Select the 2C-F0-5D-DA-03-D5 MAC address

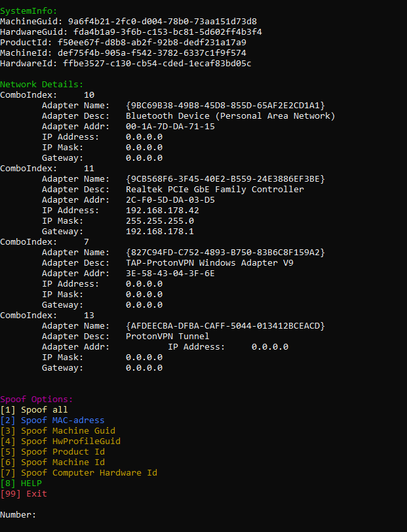click(170, 200)
